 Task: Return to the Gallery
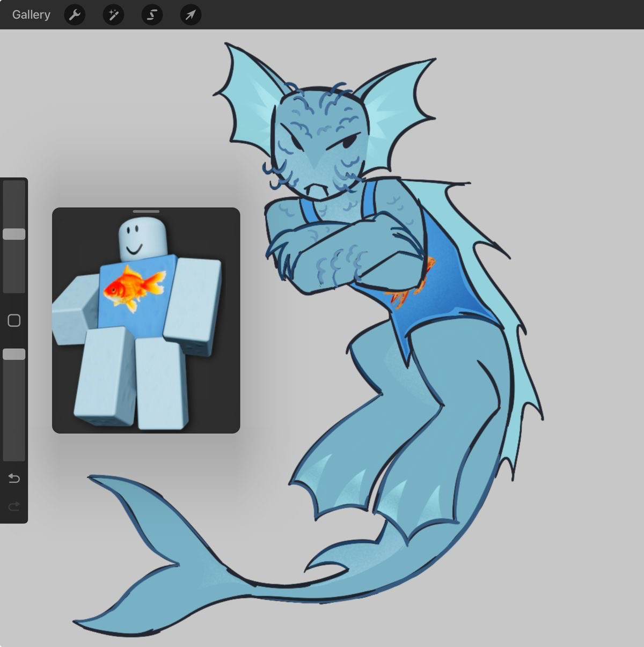pyautogui.click(x=31, y=14)
